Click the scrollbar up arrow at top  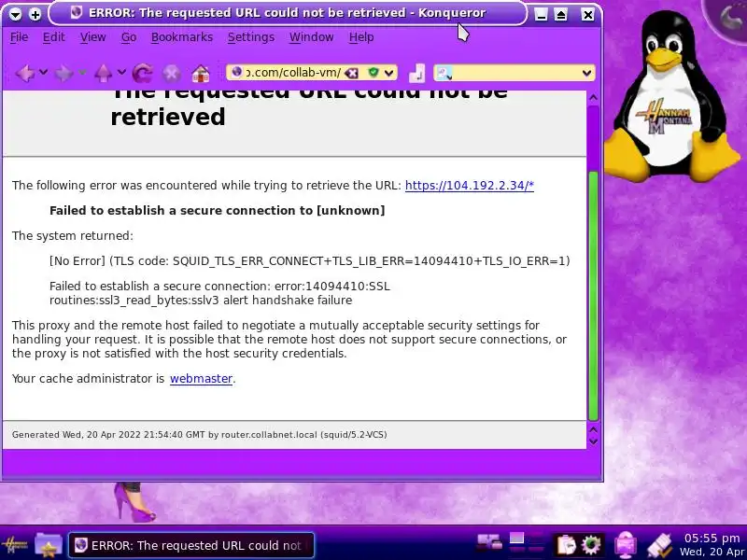tap(593, 98)
